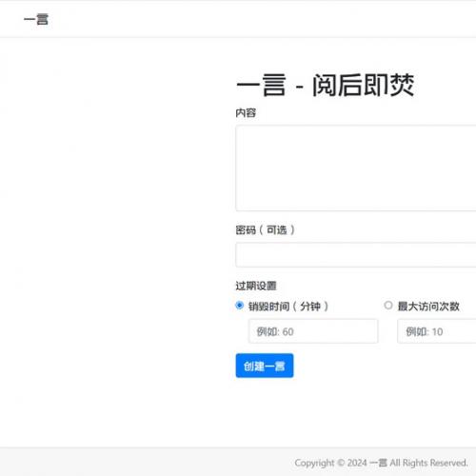Click the Copyright © 2024 footer text
Screen dimensions: 476x476
pyautogui.click(x=381, y=463)
